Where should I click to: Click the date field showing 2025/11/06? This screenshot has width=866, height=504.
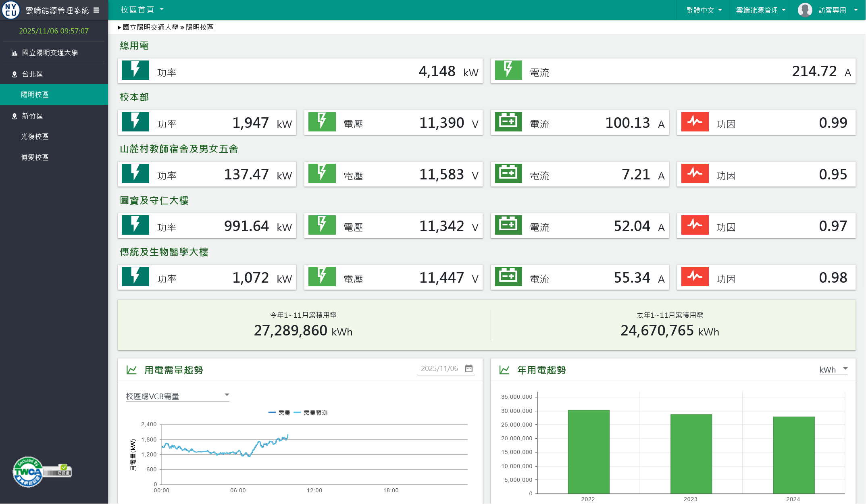pos(439,368)
